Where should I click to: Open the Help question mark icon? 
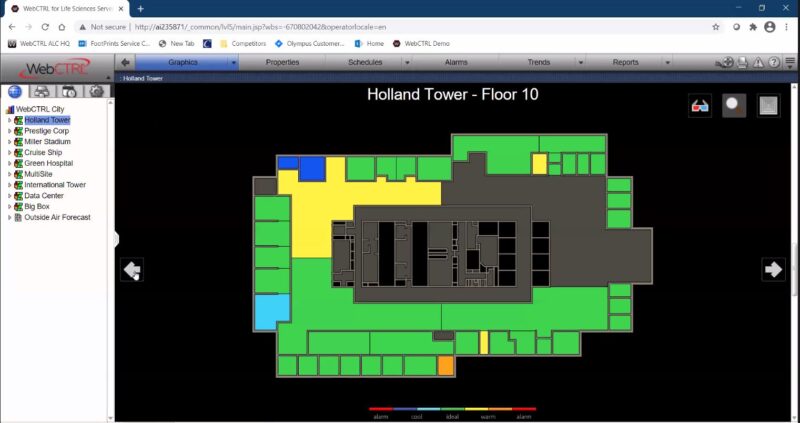[774, 63]
